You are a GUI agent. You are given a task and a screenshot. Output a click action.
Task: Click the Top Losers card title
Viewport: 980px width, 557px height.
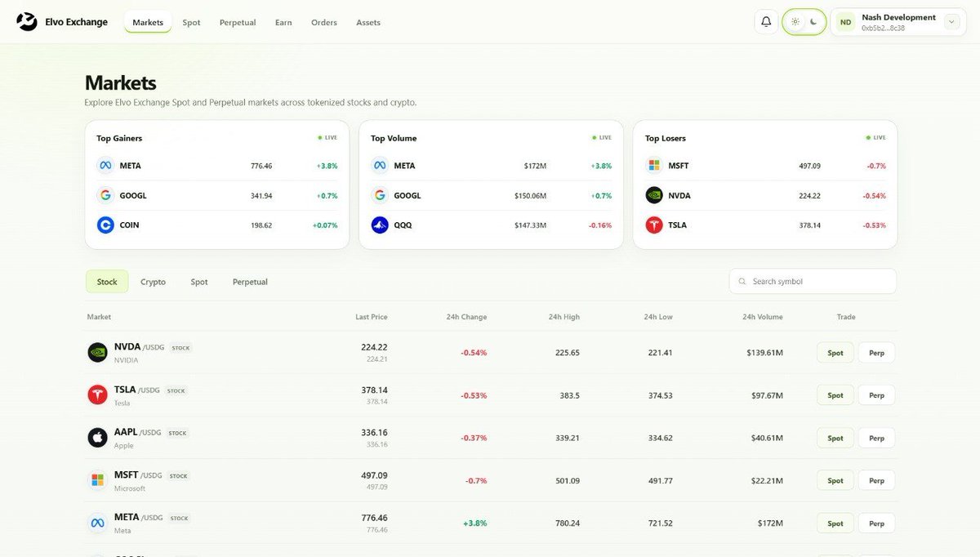[x=666, y=138]
